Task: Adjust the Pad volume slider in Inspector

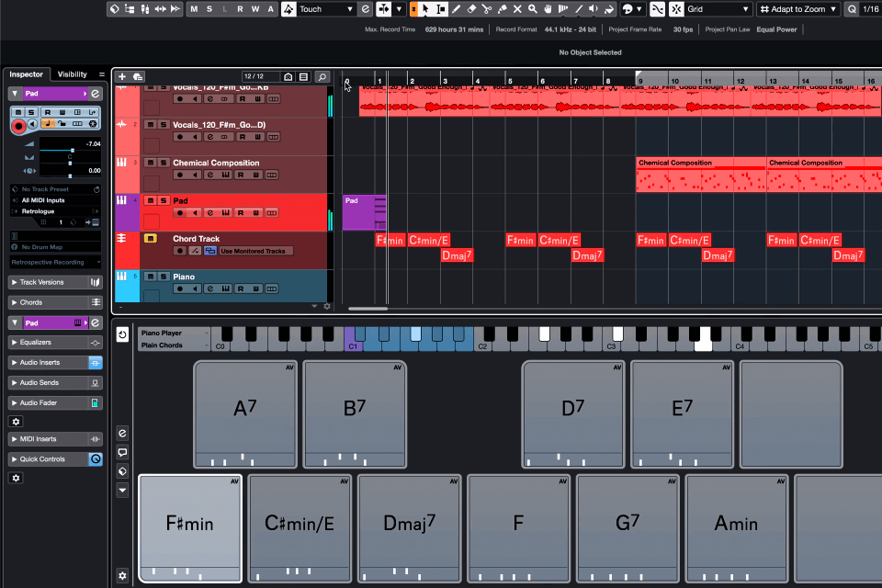Action: tap(71, 151)
